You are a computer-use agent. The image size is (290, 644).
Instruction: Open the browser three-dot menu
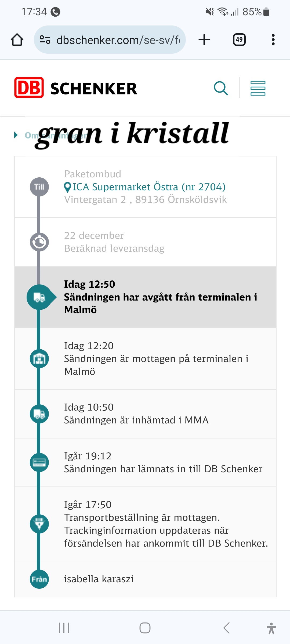[x=273, y=40]
